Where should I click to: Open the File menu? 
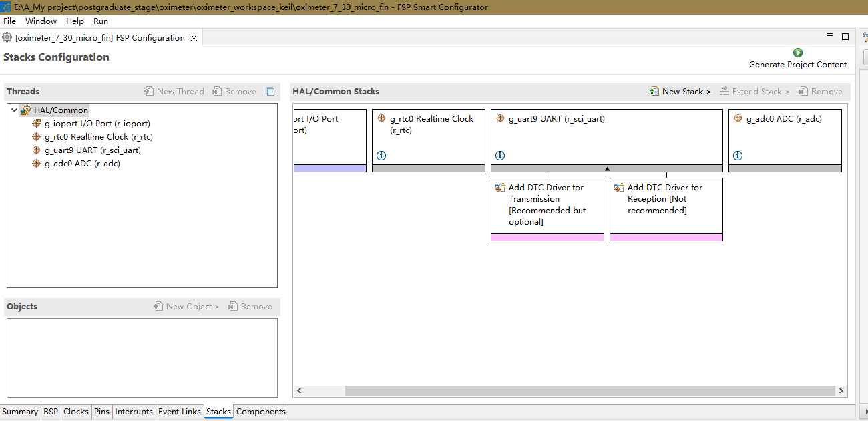9,21
